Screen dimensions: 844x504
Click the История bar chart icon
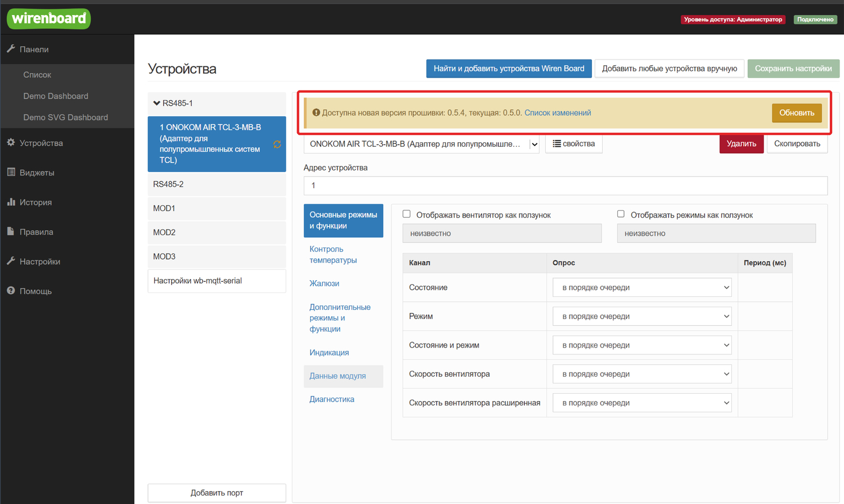click(x=11, y=202)
